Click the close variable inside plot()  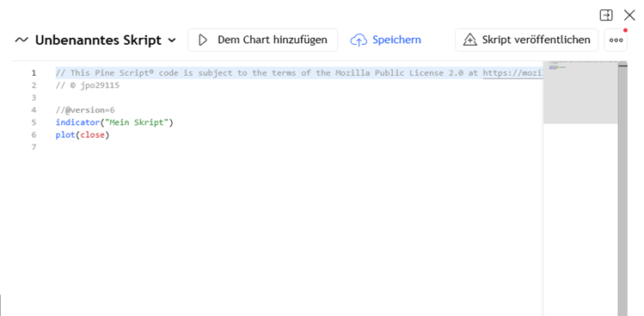(x=92, y=135)
